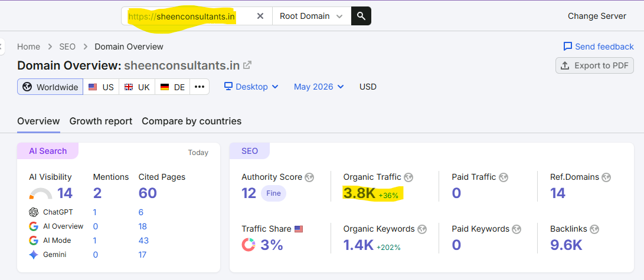Switch to the Overview tab

38,121
